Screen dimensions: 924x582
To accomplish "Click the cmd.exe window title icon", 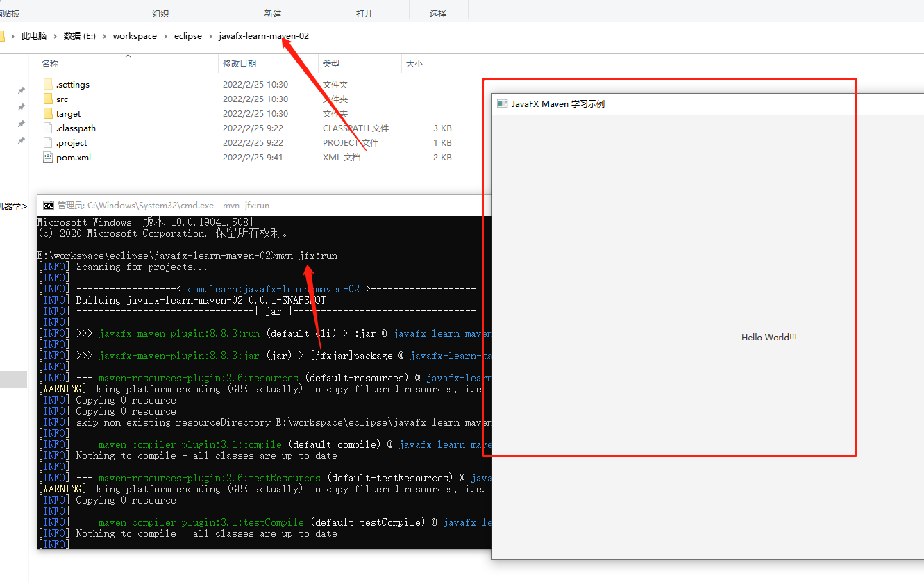I will click(49, 206).
